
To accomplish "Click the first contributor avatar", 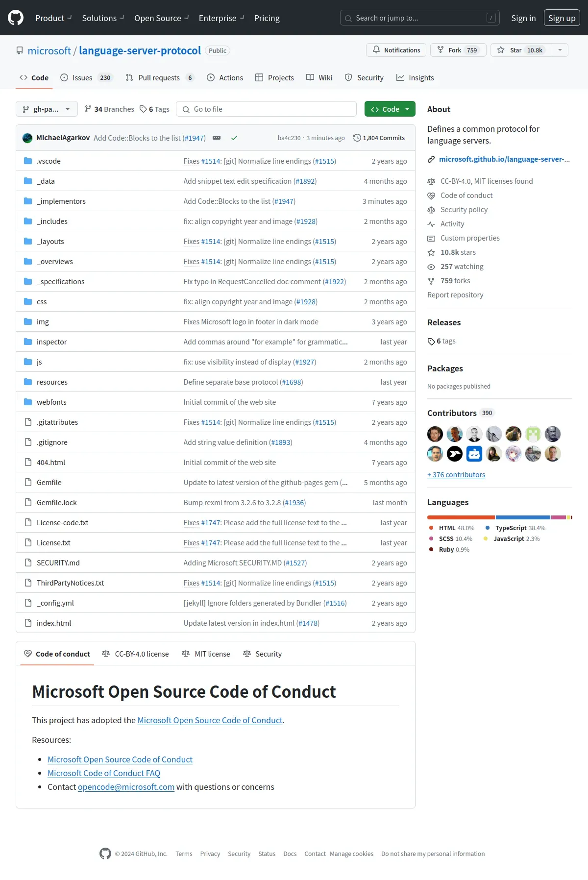I will click(x=435, y=434).
